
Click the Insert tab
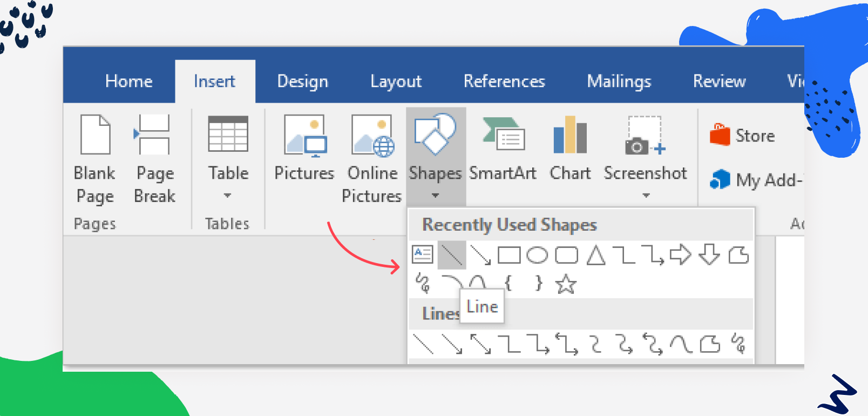[214, 81]
